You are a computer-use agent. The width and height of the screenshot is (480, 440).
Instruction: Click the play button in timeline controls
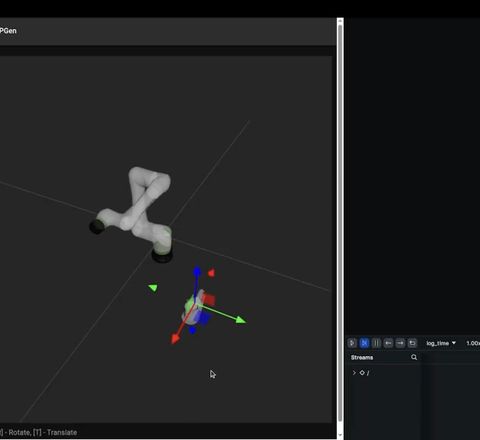[352, 343]
